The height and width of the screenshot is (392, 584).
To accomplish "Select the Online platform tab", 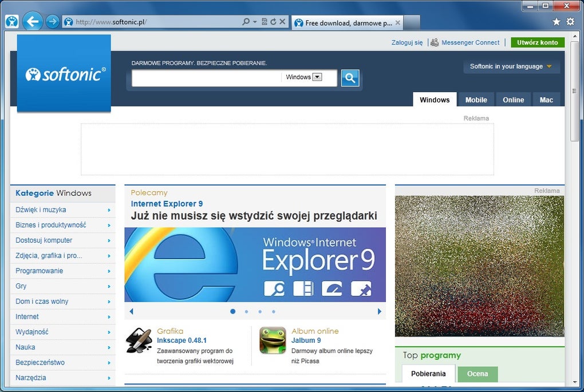I will (x=513, y=100).
